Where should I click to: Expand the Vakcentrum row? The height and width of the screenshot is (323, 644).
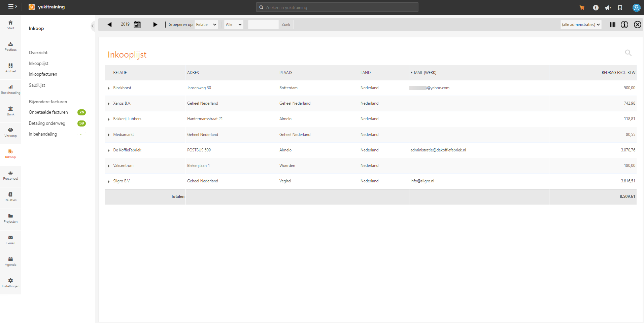pyautogui.click(x=108, y=166)
